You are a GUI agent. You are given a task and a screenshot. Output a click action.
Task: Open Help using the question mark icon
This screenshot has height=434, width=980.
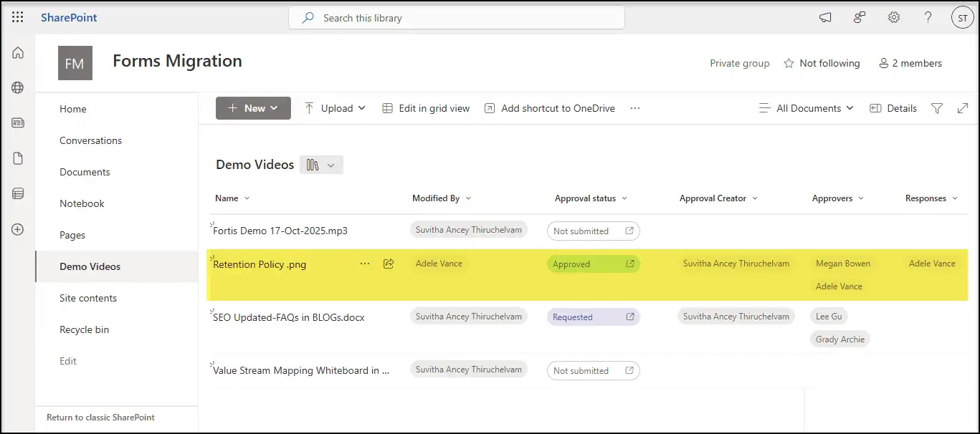coord(928,17)
